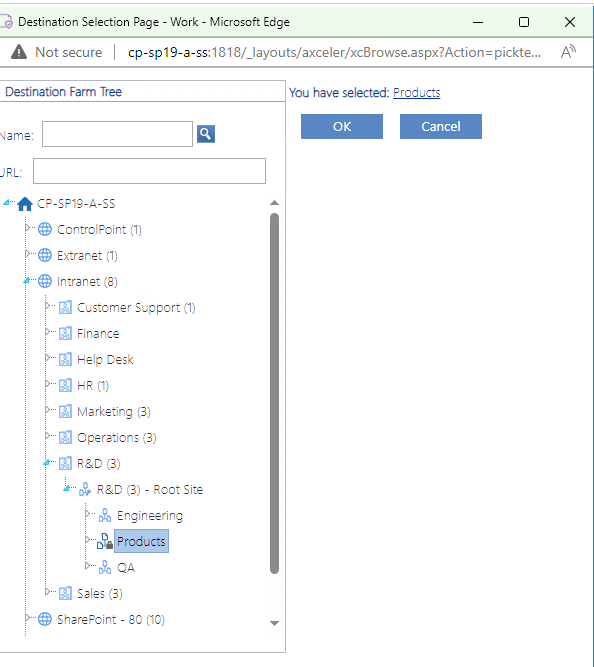Open the selected Products link
This screenshot has width=594, height=667.
point(417,93)
